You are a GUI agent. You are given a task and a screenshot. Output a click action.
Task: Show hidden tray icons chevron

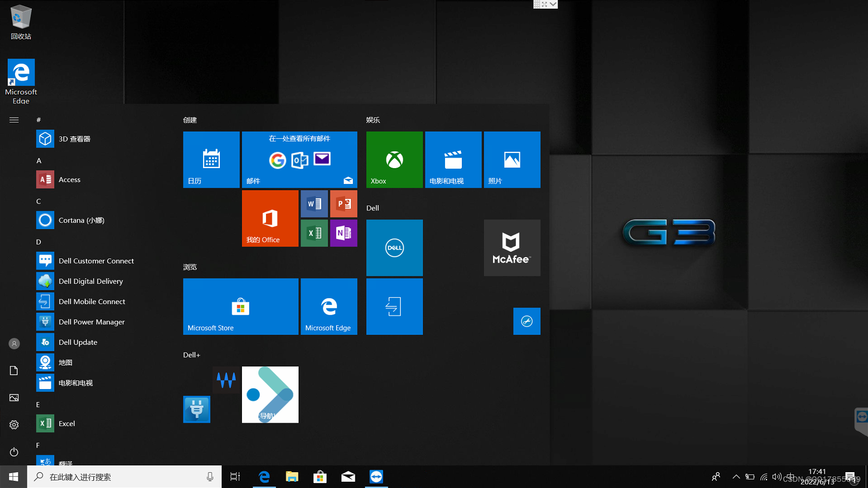point(736,476)
